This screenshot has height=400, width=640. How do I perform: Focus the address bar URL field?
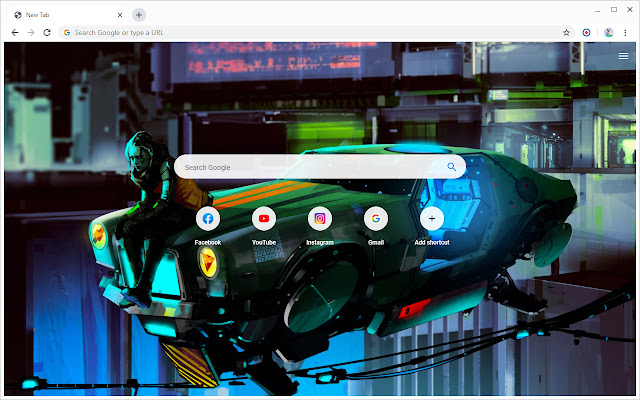coord(316,33)
